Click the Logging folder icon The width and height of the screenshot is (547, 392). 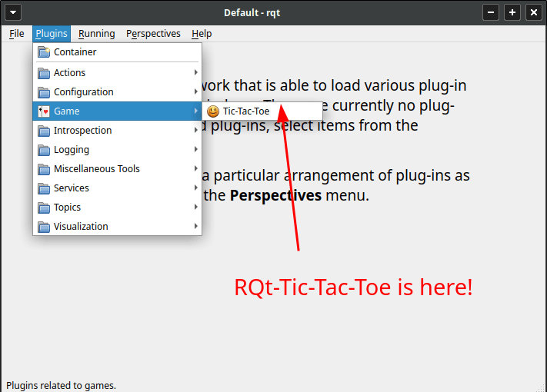[44, 150]
